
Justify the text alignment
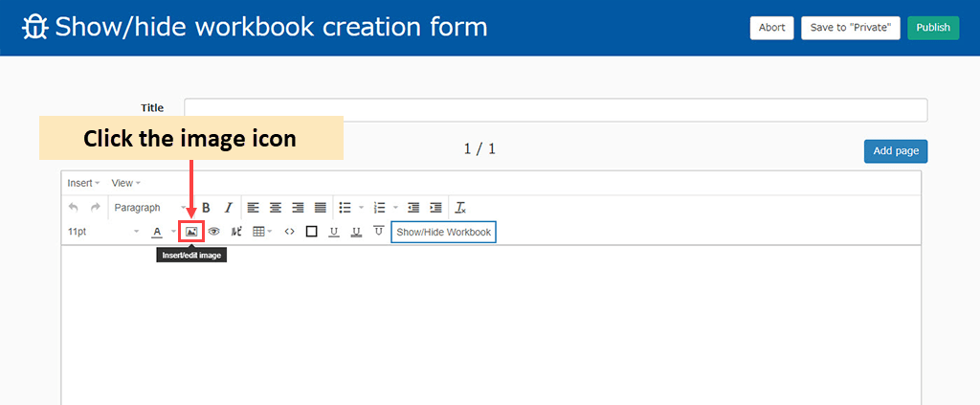pyautogui.click(x=321, y=208)
